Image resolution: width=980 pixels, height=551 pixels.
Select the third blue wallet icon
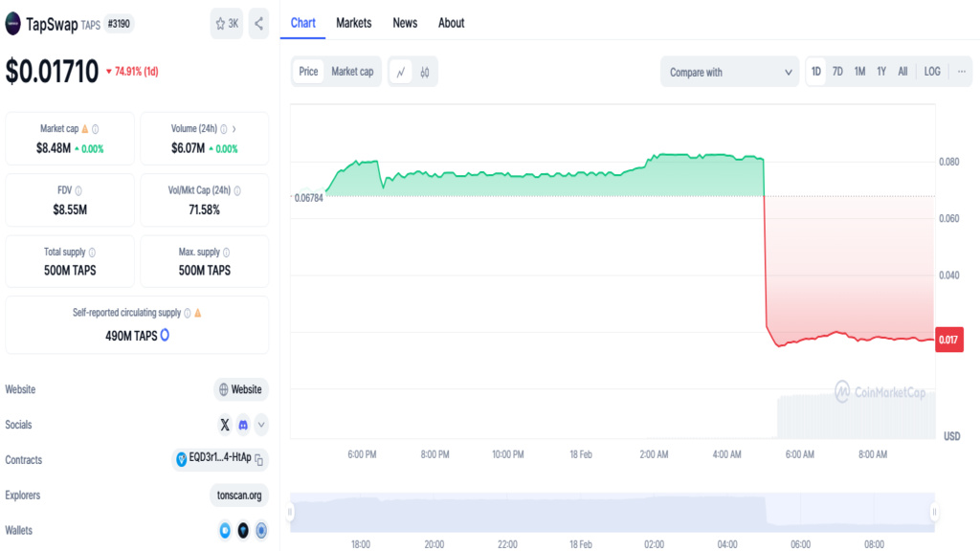click(261, 530)
